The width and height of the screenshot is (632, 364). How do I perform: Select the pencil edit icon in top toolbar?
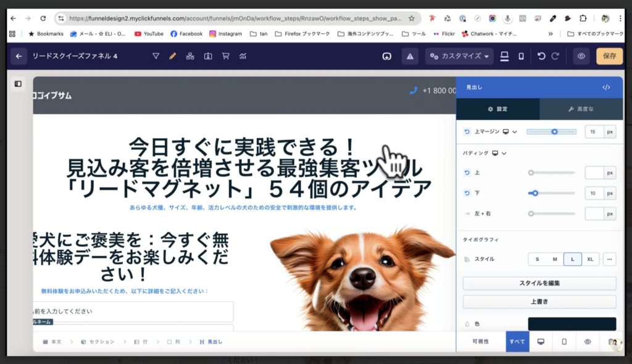tap(172, 56)
